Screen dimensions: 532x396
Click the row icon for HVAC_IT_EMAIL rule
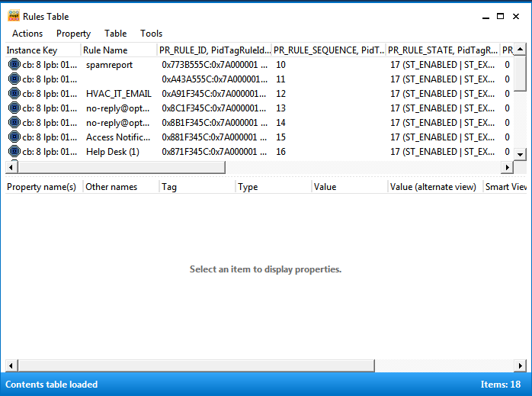tap(14, 93)
